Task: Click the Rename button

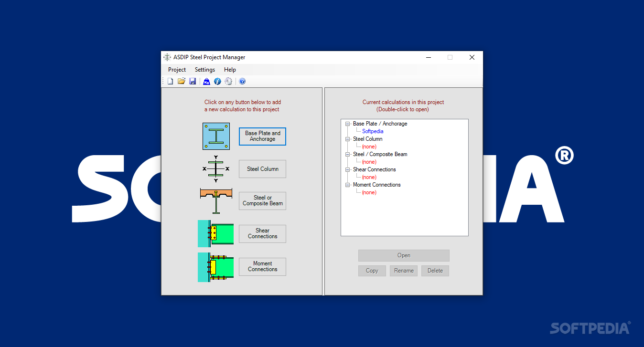Action: pyautogui.click(x=404, y=271)
